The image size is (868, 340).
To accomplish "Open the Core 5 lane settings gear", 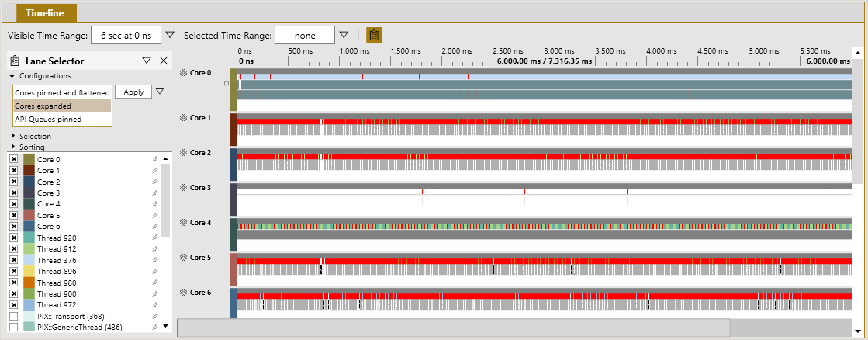I will (x=183, y=257).
